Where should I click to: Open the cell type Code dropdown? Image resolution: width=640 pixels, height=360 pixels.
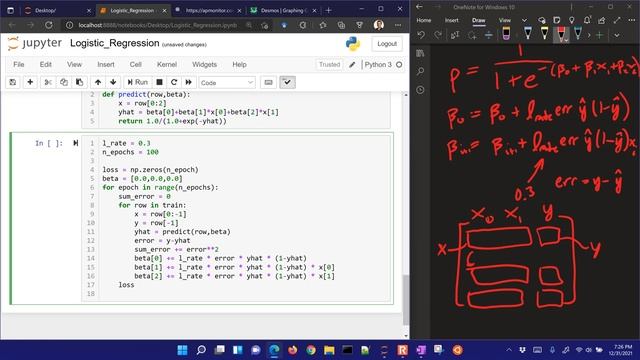click(x=227, y=82)
